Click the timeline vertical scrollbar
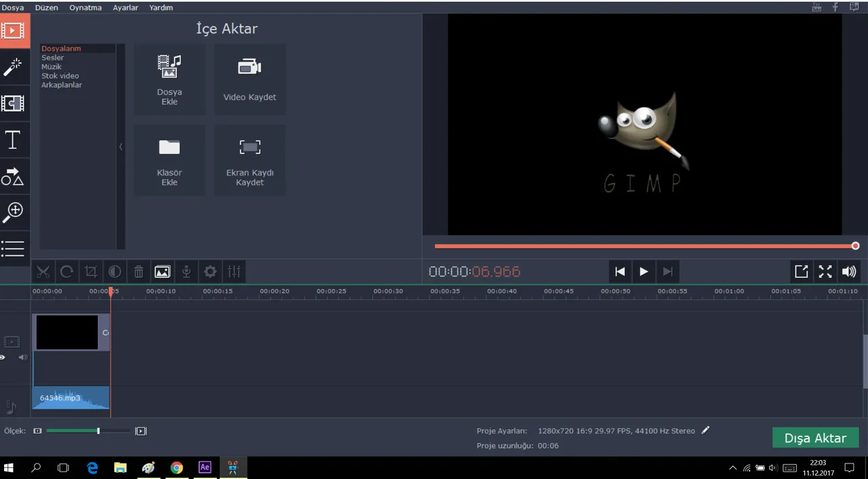868x479 pixels. 865,361
